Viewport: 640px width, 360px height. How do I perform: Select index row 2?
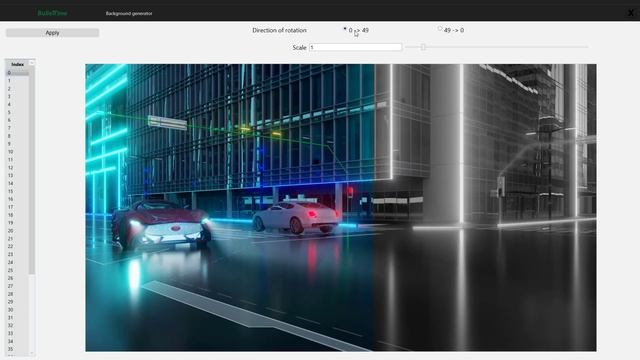point(17,89)
